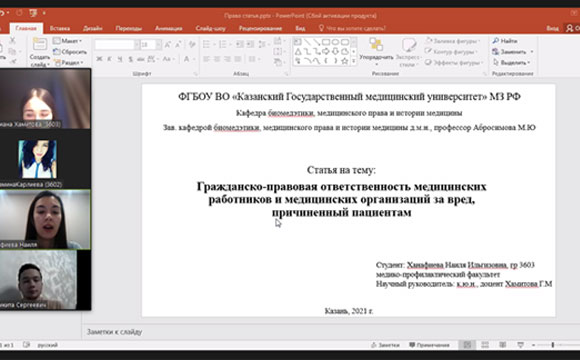The image size is (580, 360).
Task: Switch to Normal view icon
Action: 467,345
